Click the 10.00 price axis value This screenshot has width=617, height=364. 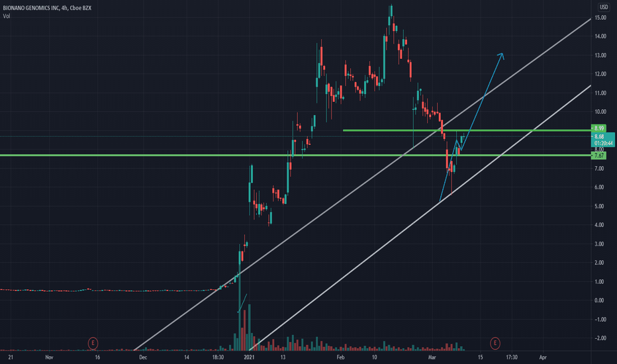click(600, 112)
